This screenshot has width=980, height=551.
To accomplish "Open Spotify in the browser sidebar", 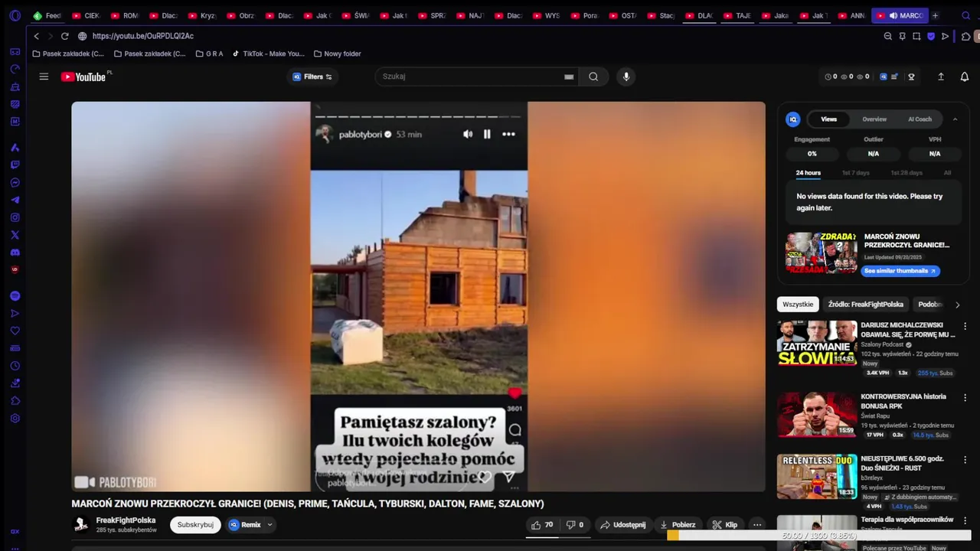I will tap(15, 295).
